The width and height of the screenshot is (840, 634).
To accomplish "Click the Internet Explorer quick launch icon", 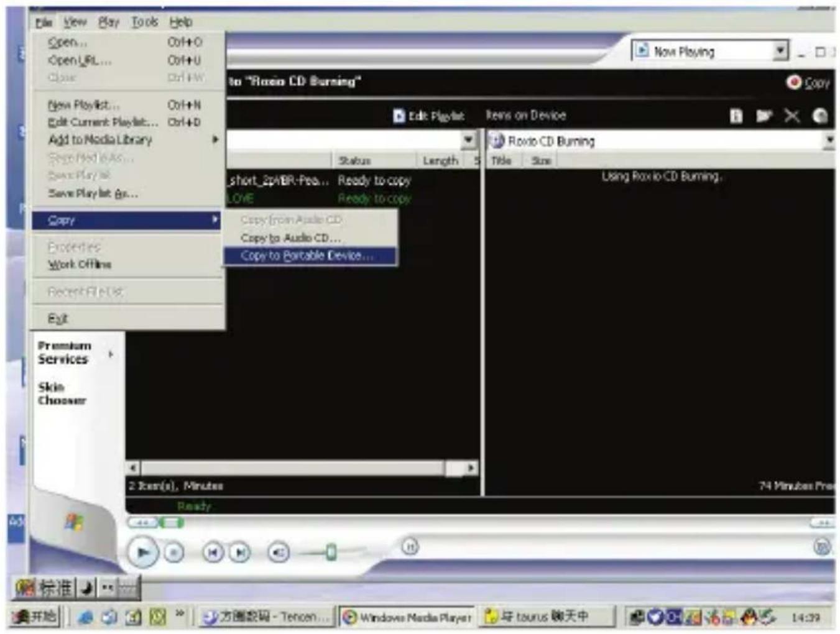I will [86, 617].
